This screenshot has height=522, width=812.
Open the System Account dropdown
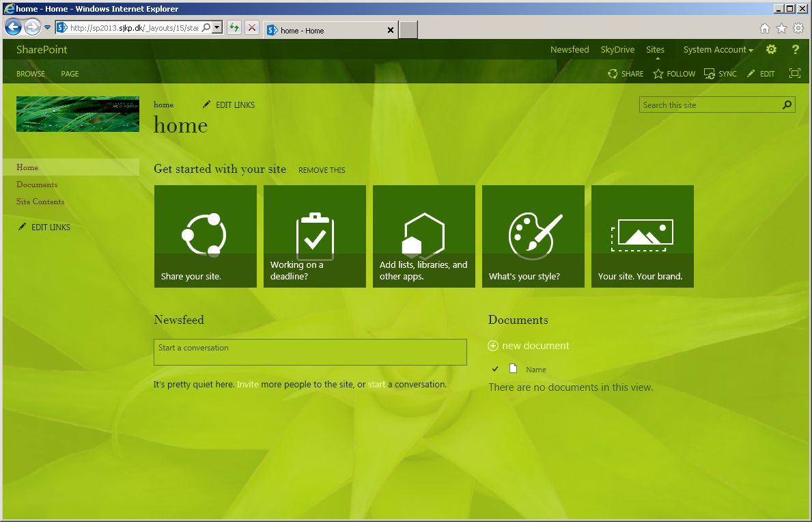point(714,49)
